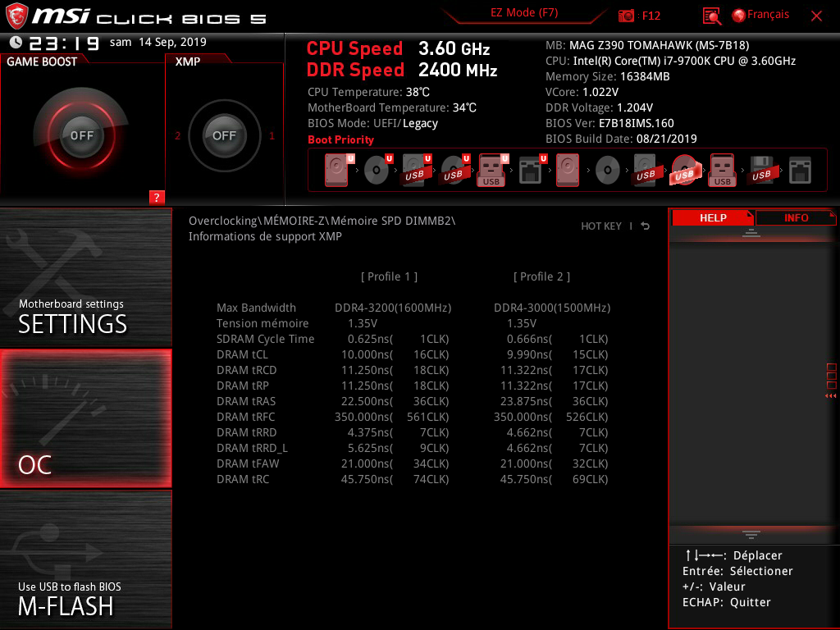Click the clock icon beside the time
840x630 pixels.
click(x=16, y=43)
